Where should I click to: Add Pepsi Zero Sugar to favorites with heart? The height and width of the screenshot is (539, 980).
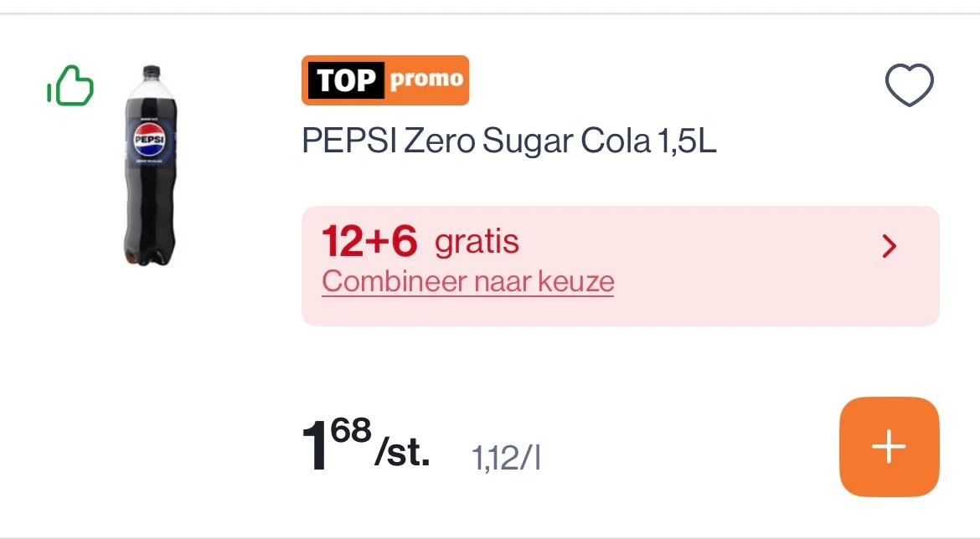(909, 85)
